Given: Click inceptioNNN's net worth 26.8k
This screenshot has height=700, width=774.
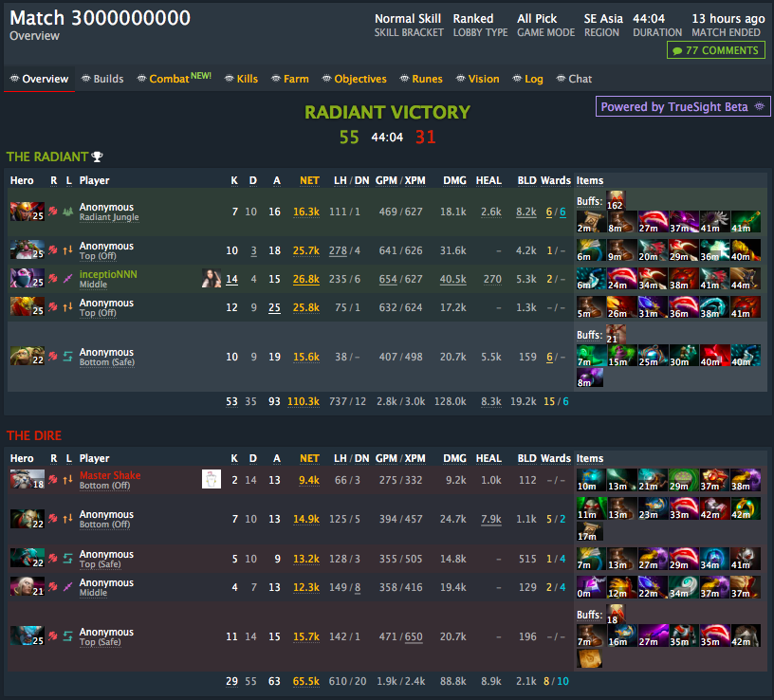Looking at the screenshot, I should 306,279.
